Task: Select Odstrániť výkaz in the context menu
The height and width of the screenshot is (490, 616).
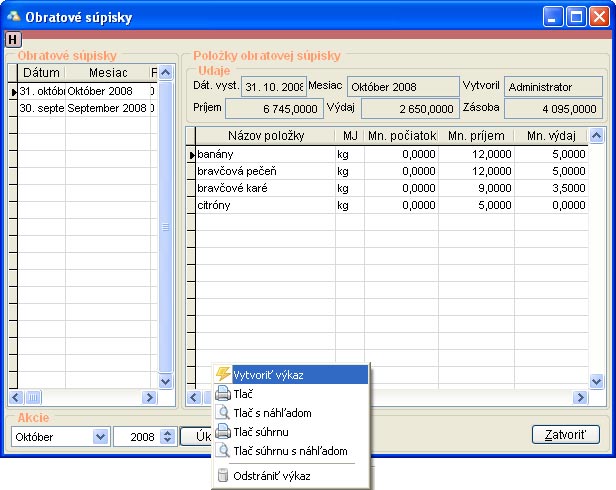Action: tap(275, 476)
